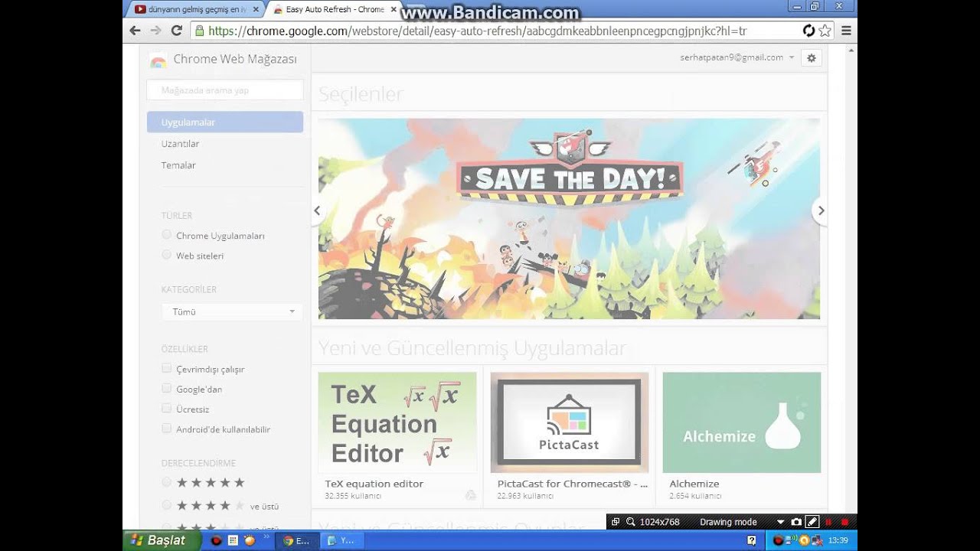Viewport: 980px width, 551px height.
Task: Select Uygulamalar in the sidebar
Action: (225, 122)
